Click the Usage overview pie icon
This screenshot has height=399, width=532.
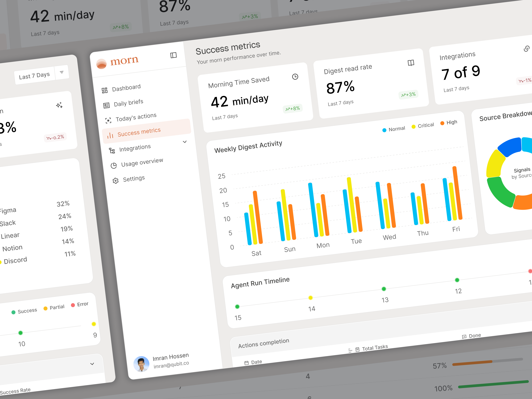click(x=113, y=166)
